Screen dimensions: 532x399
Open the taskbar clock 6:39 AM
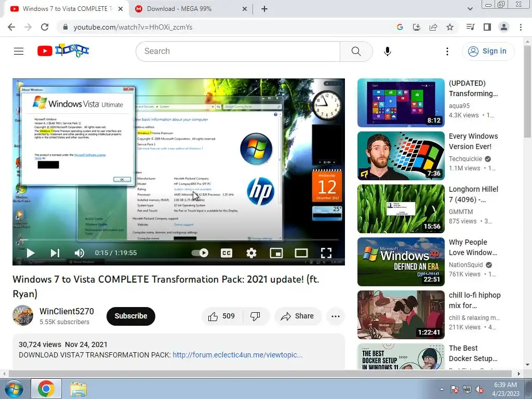pyautogui.click(x=506, y=389)
